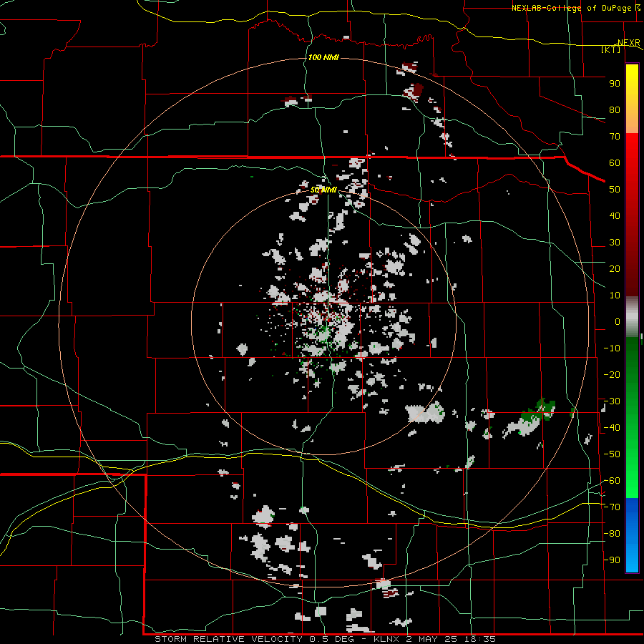Click the -60 knots scale label

click(612, 481)
